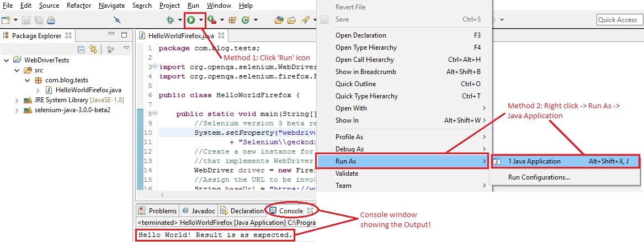The height and width of the screenshot is (242, 644).
Task: Toggle Link with Editor in Package Explorer
Action: (x=93, y=49)
